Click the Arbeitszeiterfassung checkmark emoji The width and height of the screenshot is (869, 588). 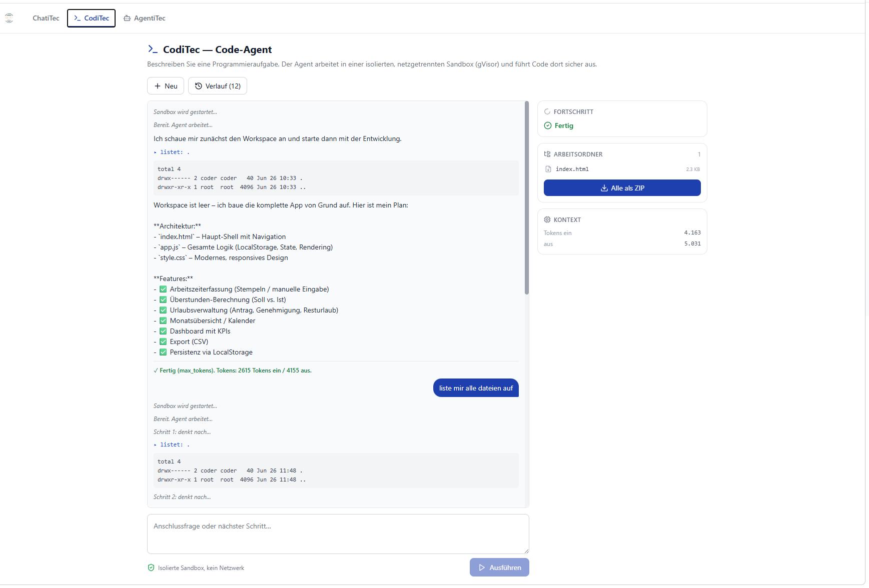coord(163,289)
